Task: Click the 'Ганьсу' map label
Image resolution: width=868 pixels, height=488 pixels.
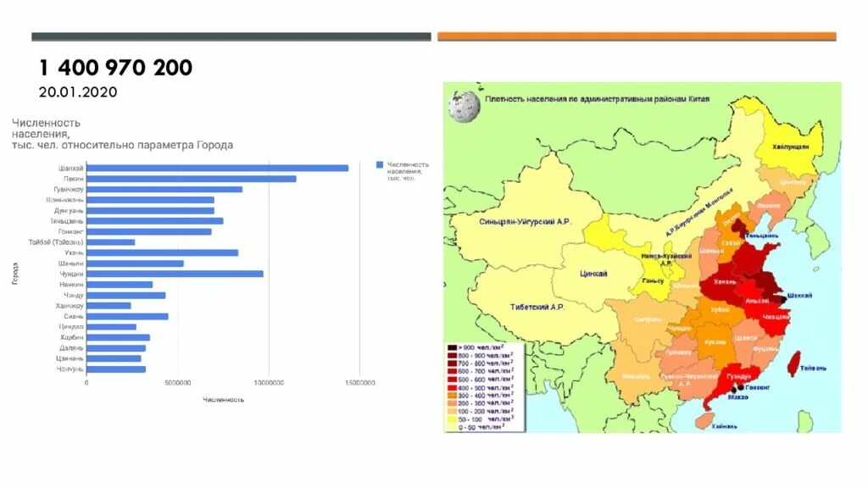Action: pos(653,281)
